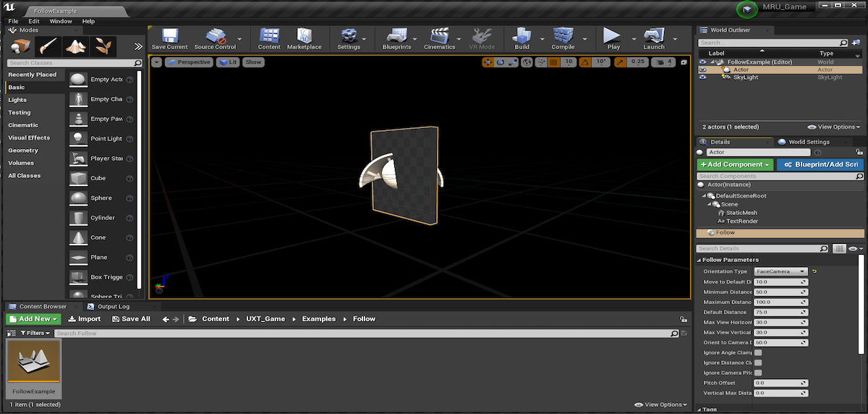The height and width of the screenshot is (414, 868).
Task: Collapse the Follow Parameters section
Action: [699, 260]
